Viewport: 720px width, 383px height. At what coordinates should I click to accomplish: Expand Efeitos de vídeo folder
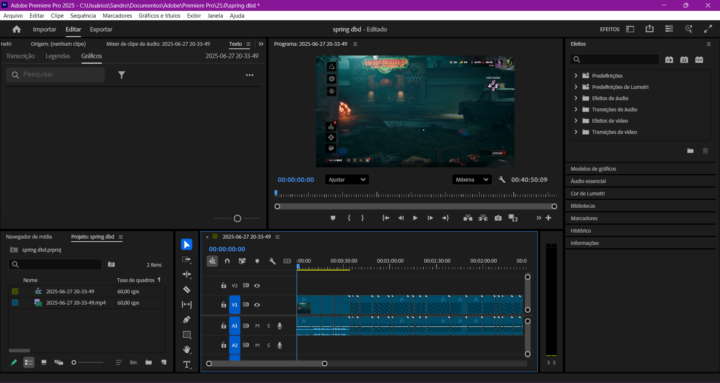pyautogui.click(x=576, y=121)
